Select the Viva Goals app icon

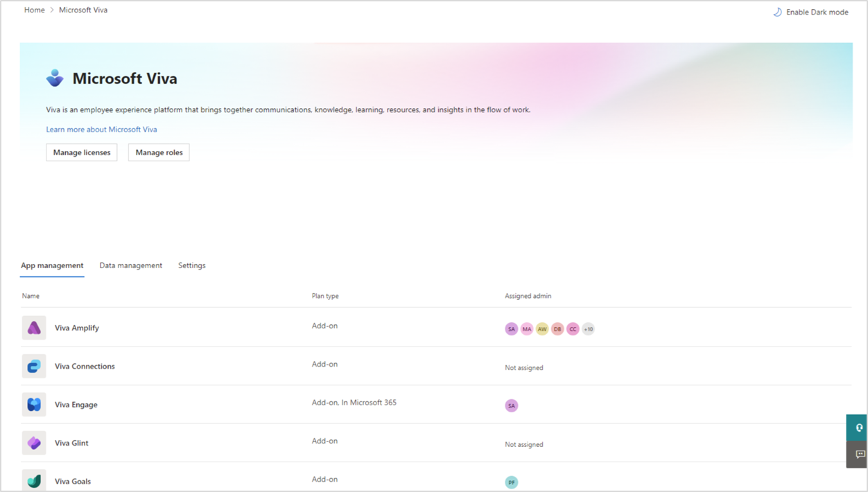33,480
